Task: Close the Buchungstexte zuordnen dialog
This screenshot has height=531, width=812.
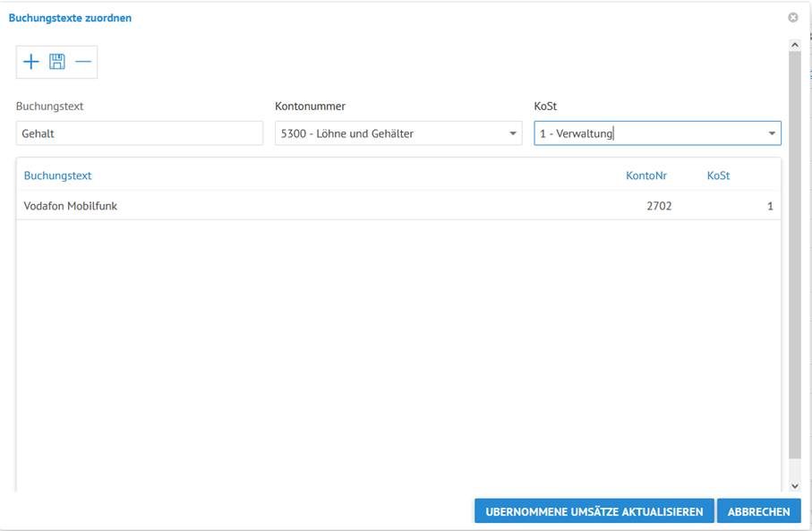Action: click(792, 18)
